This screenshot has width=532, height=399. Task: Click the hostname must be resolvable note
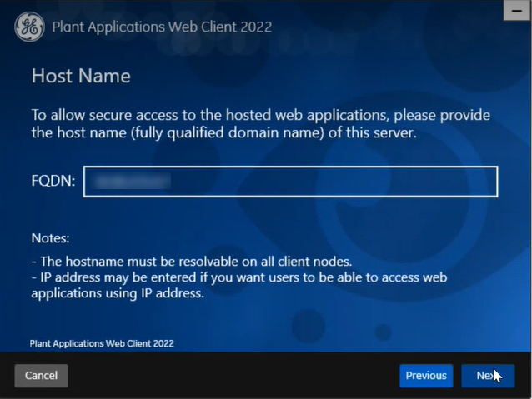coord(192,262)
